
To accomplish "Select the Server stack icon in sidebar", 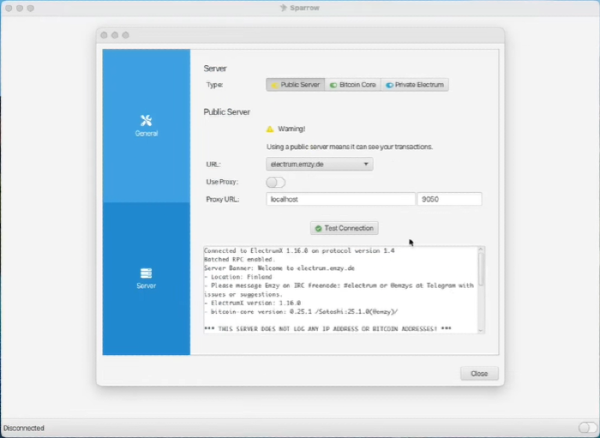I will click(x=146, y=273).
